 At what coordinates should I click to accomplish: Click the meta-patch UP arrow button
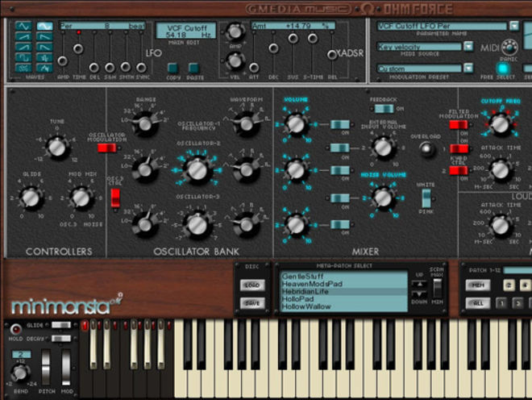[x=419, y=284]
